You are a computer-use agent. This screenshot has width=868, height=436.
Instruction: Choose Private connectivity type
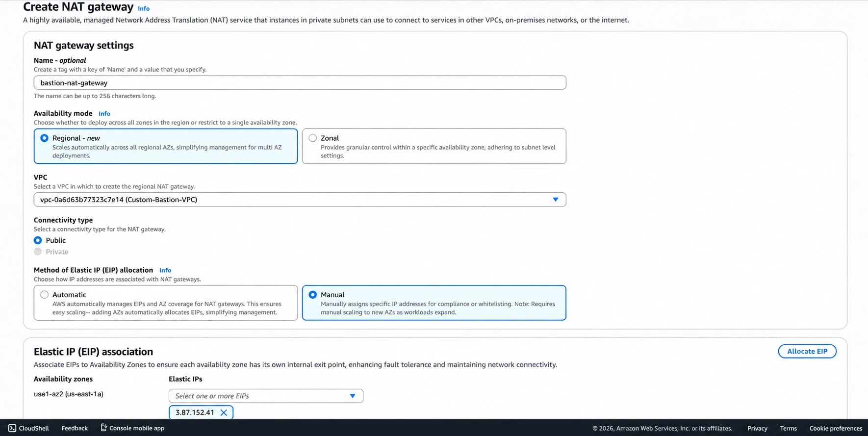click(38, 252)
